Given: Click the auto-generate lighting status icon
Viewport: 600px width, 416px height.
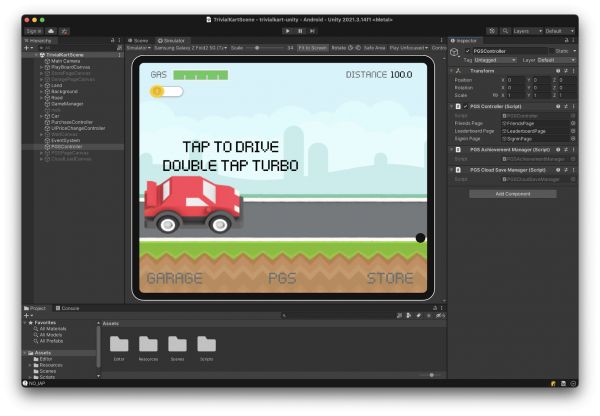Looking at the screenshot, I should click(x=563, y=383).
